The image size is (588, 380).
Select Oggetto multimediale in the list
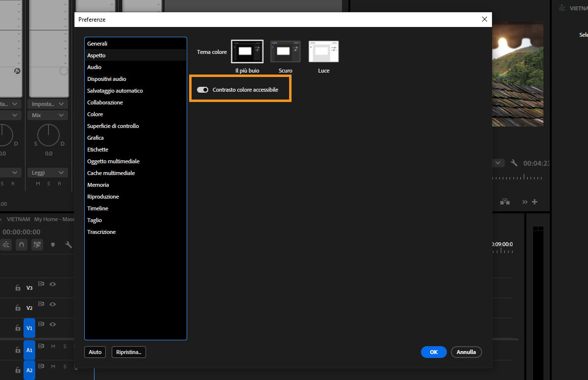[136, 161]
